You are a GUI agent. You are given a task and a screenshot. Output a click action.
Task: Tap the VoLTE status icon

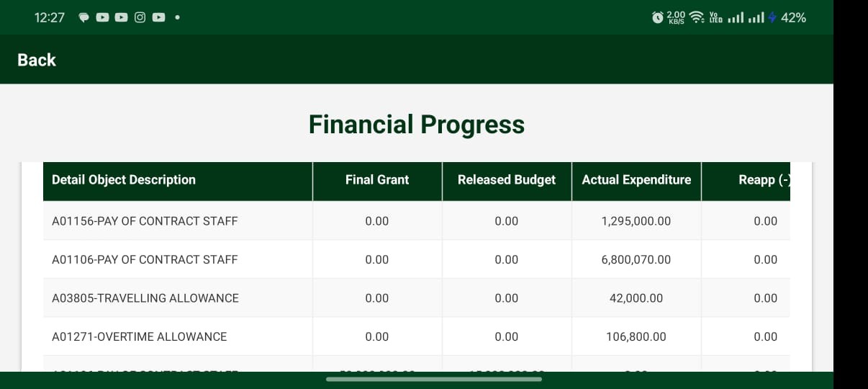(x=715, y=17)
